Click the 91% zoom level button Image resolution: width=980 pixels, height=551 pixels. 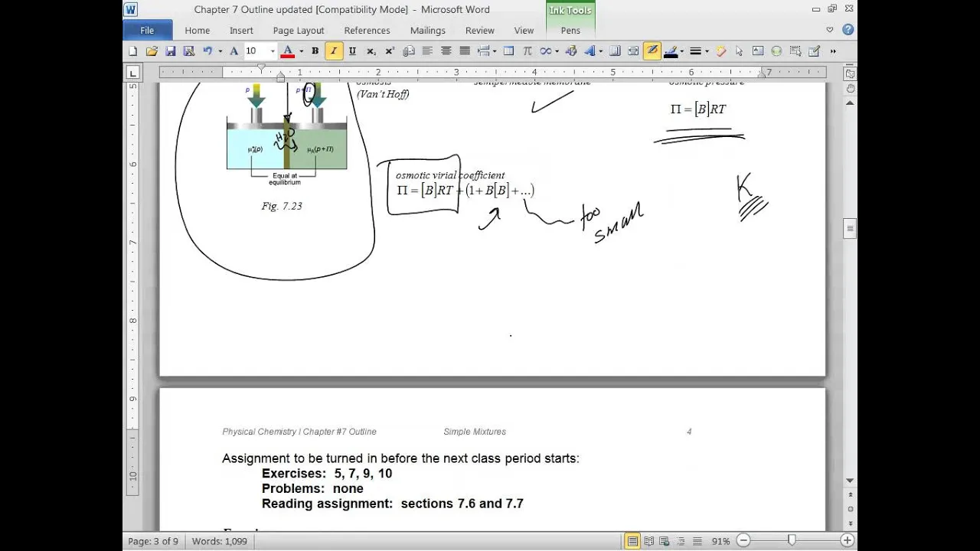[x=720, y=541]
